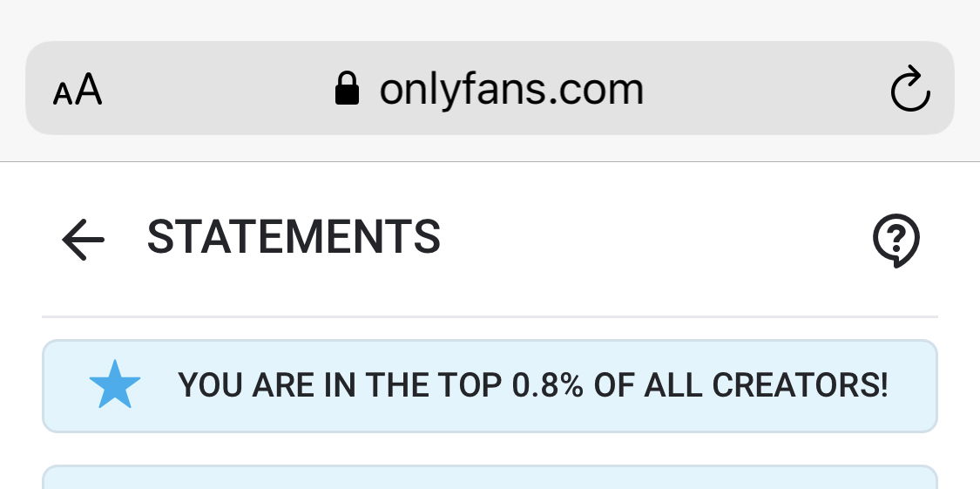Click the STATEMENTS page heading
The image size is (980, 489).
point(294,237)
